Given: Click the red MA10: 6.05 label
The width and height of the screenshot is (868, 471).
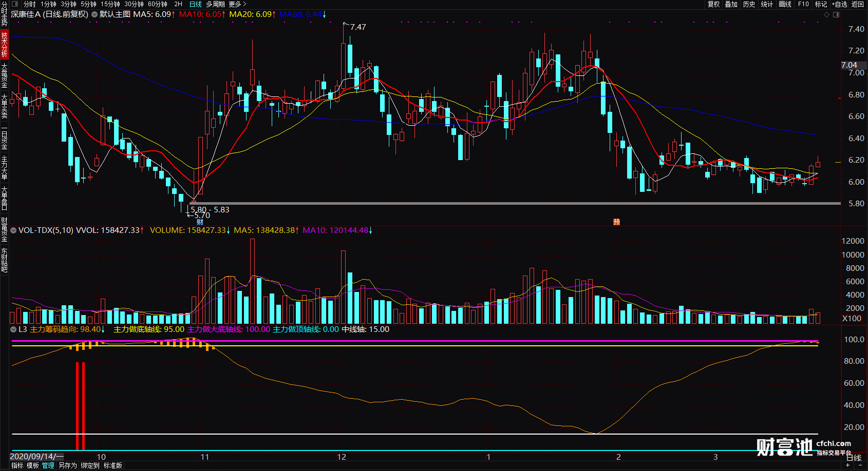Looking at the screenshot, I should click(x=202, y=14).
